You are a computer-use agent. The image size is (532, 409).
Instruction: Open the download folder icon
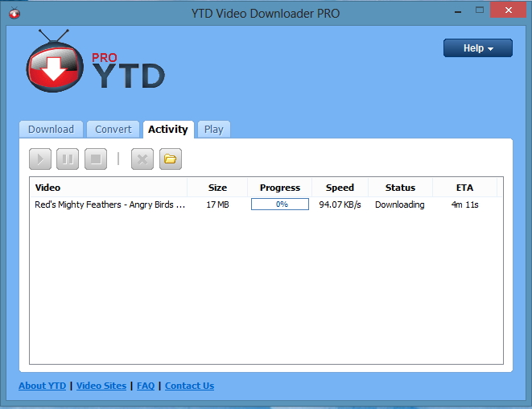171,159
